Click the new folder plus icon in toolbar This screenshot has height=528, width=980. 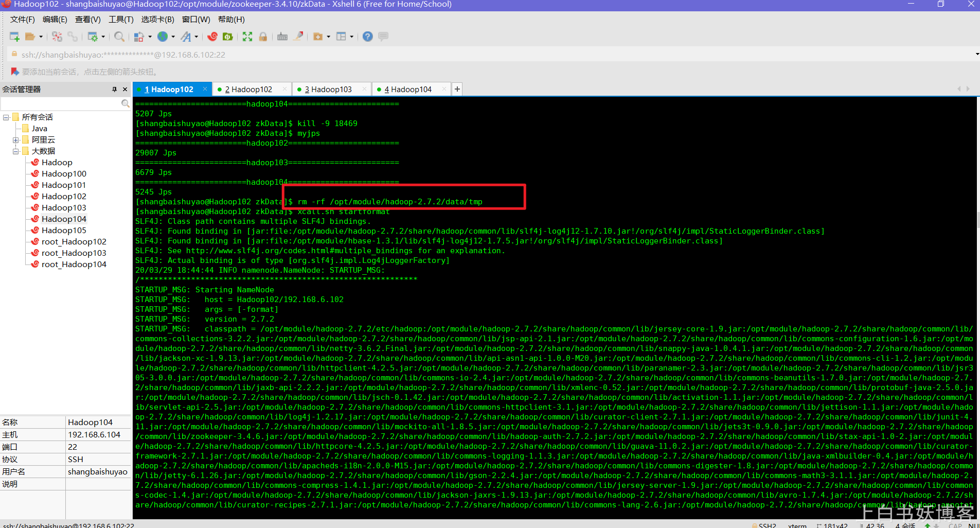click(318, 37)
